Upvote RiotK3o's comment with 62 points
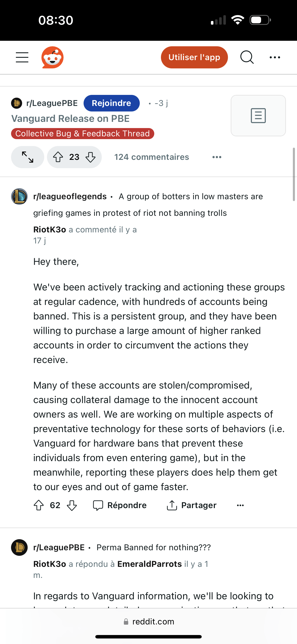This screenshot has width=297, height=644. point(39,505)
